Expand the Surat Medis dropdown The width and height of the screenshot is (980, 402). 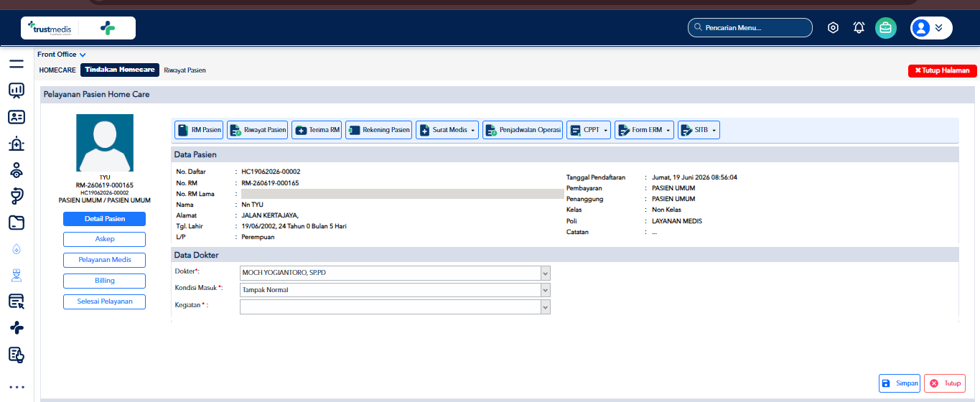447,130
